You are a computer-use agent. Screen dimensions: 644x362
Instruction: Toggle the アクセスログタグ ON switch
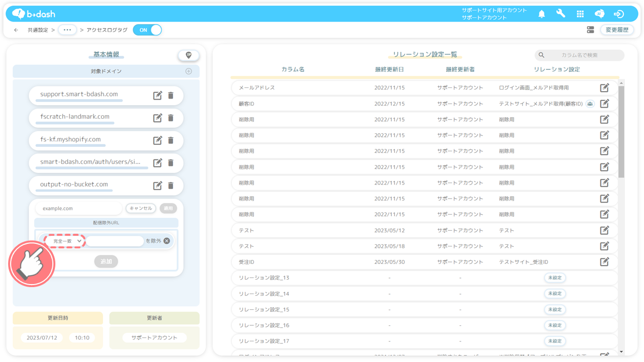[147, 30]
